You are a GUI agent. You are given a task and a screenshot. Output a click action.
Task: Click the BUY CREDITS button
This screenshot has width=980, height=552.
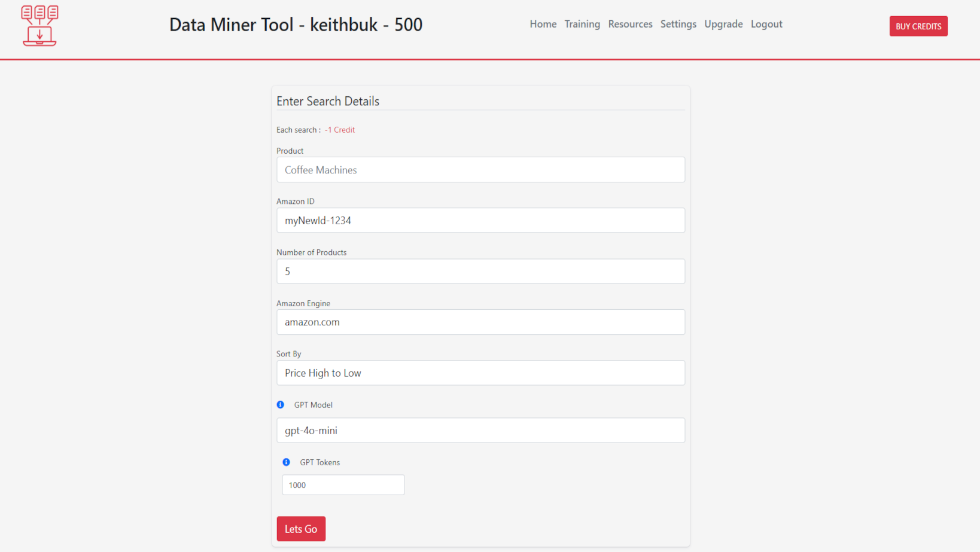[x=918, y=26]
